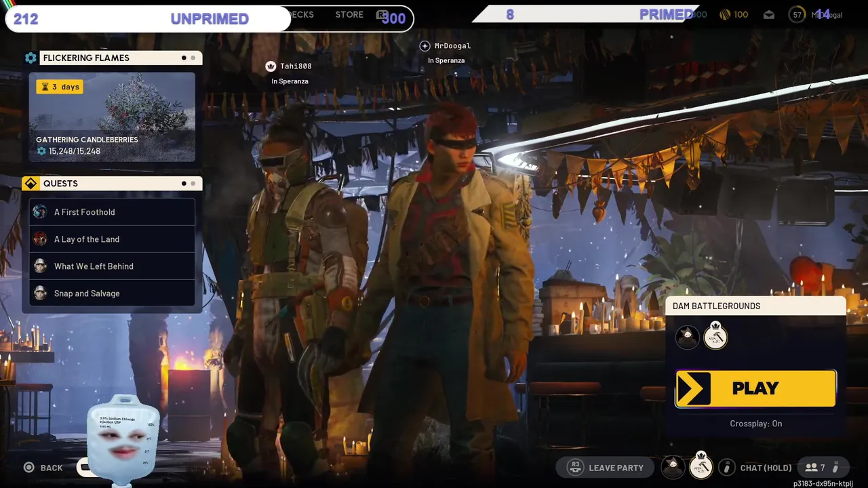This screenshot has width=868, height=488.
Task: Click the Flickering Flames gear icon
Action: click(31, 58)
